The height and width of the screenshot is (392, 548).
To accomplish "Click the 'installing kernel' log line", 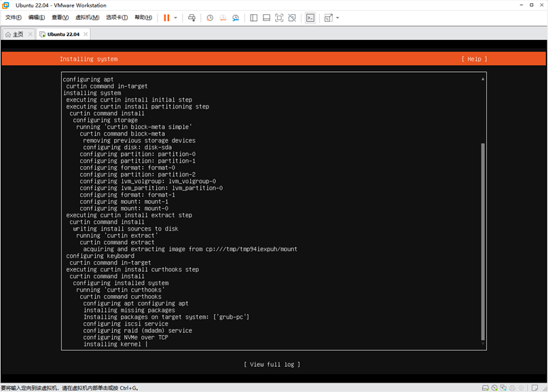I will (x=112, y=344).
